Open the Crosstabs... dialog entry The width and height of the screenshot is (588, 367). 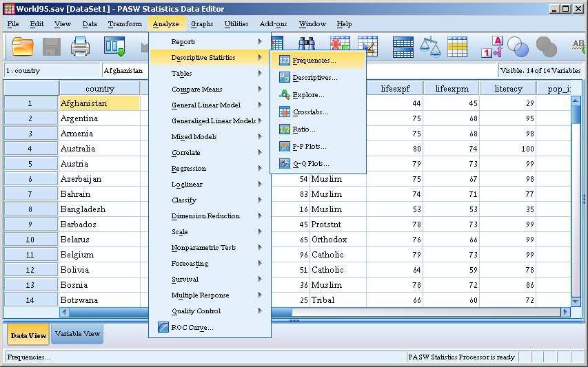click(318, 112)
